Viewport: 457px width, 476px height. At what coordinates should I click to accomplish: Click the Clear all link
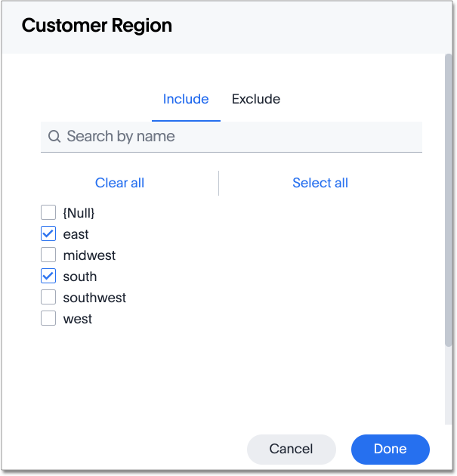(119, 183)
